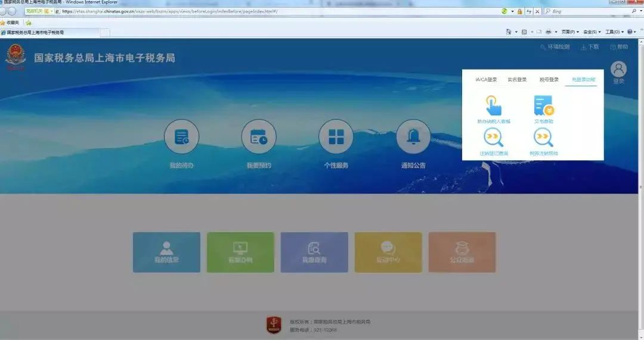
Task: Click the IE print toolbar icon
Action: [549, 32]
